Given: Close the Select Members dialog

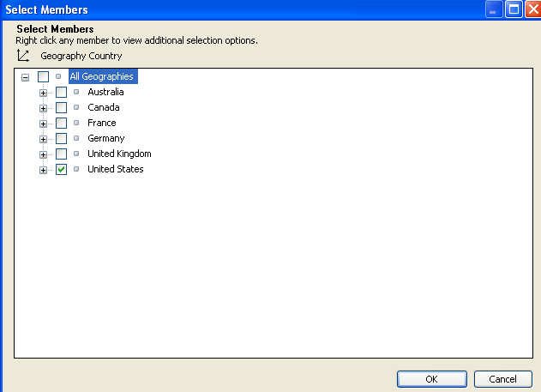Looking at the screenshot, I should [x=532, y=9].
